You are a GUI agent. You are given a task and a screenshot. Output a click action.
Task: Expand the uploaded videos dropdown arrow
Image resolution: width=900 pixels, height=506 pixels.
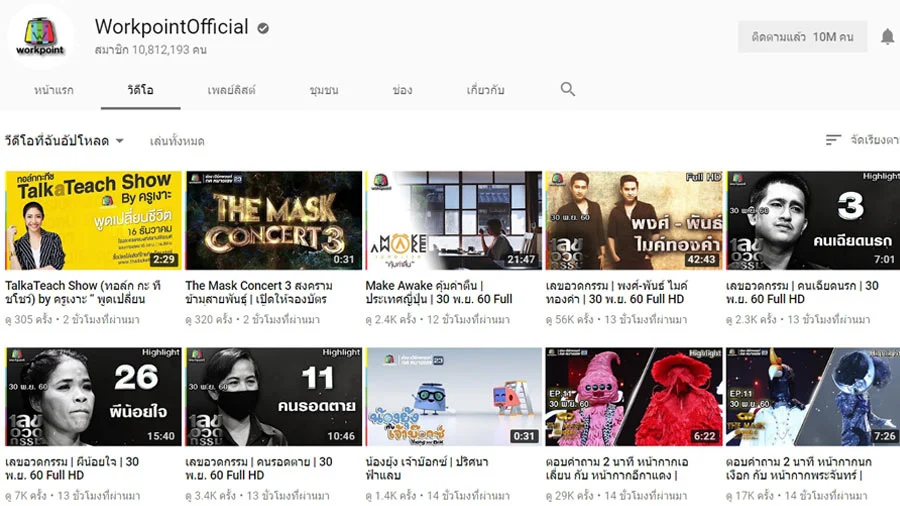(x=119, y=141)
